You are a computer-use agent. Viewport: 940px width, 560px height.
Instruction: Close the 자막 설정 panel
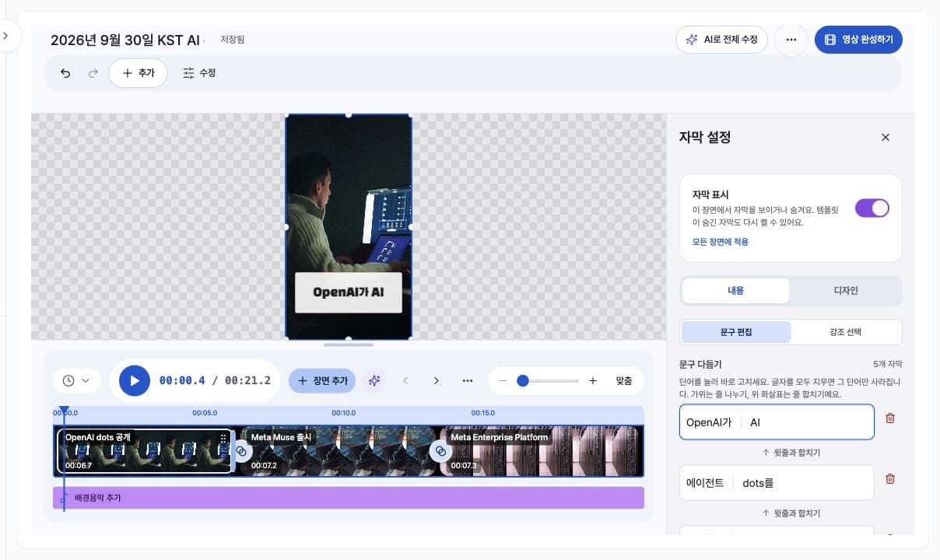885,138
